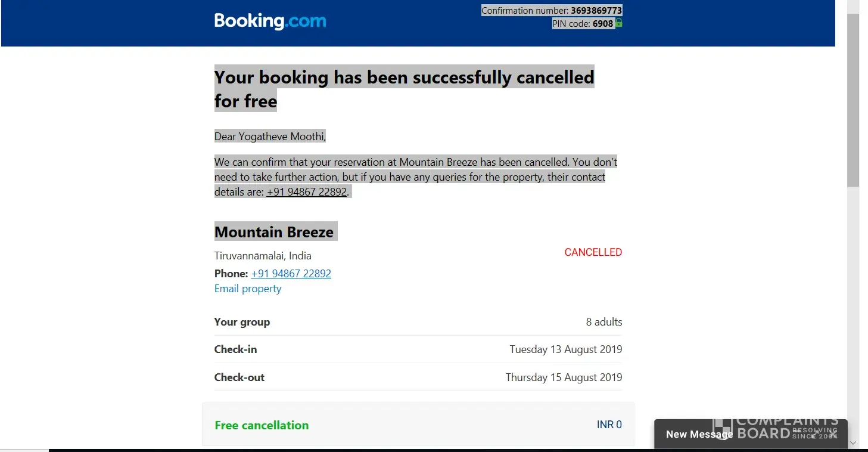Select the confirmation number 3693869773

[596, 10]
